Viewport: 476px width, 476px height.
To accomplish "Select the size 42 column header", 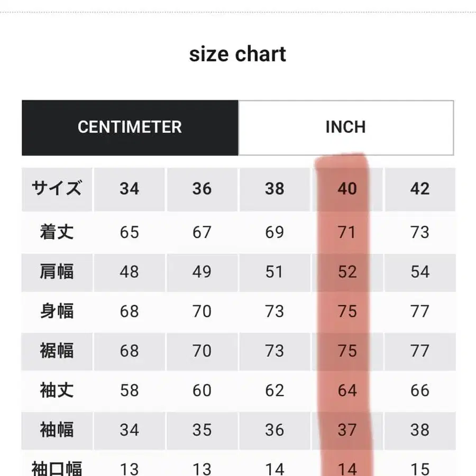I will pos(419,189).
